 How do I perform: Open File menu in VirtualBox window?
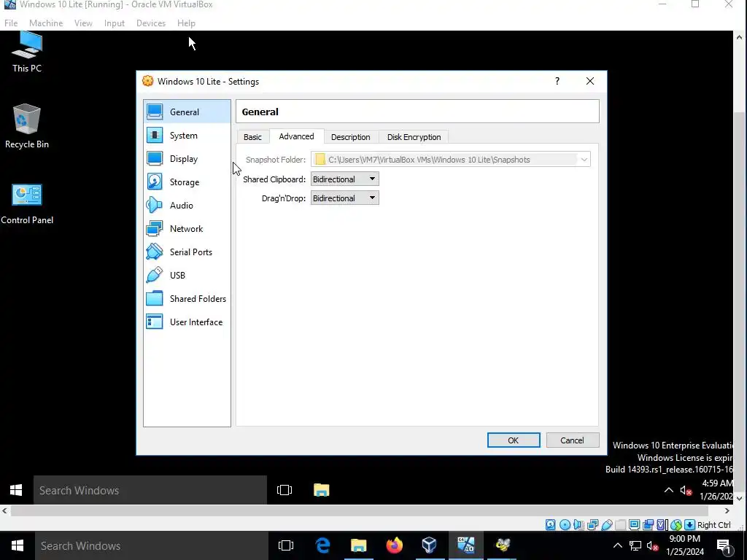click(11, 23)
